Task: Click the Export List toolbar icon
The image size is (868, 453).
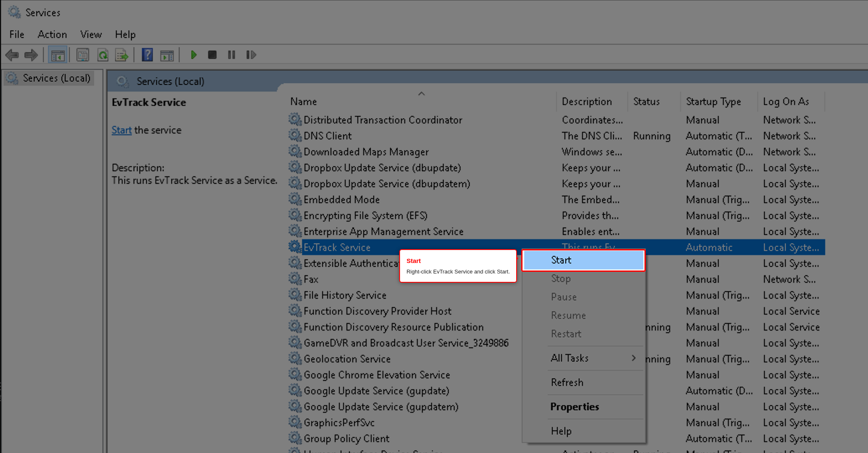Action: coord(122,55)
